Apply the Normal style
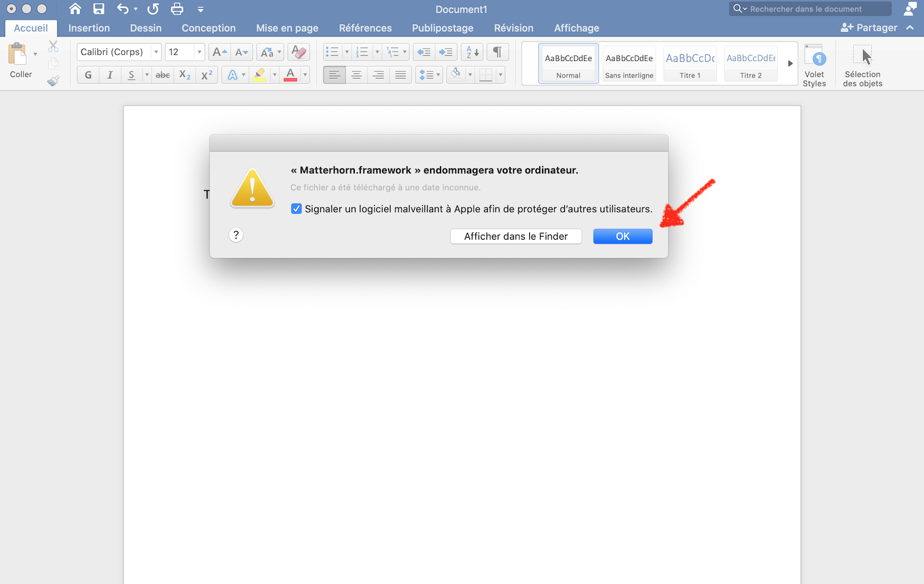Image resolution: width=924 pixels, height=584 pixels. (x=569, y=63)
